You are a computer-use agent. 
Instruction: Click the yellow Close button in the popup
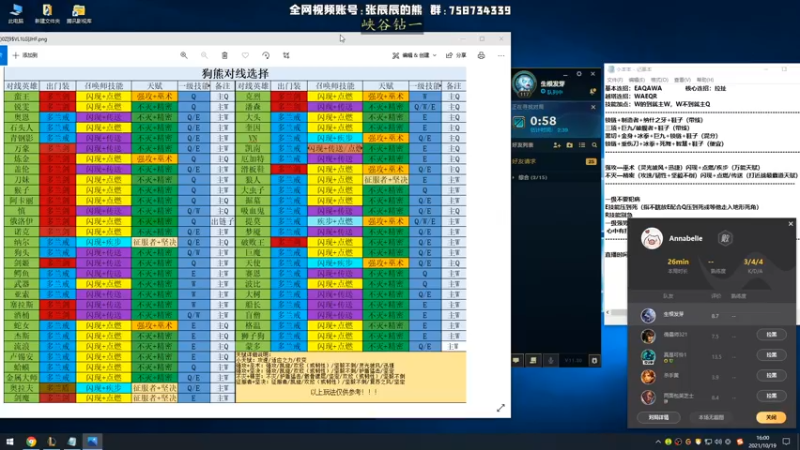[771, 417]
